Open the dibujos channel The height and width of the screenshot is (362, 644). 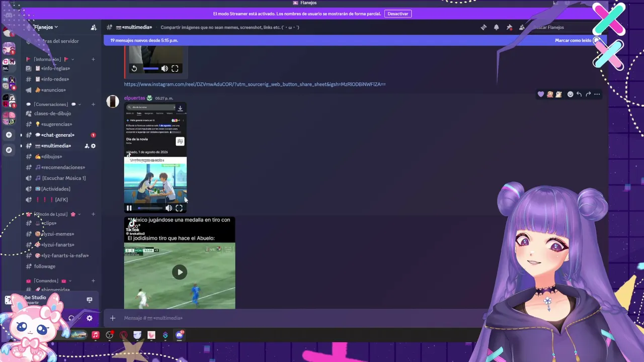coord(61,156)
